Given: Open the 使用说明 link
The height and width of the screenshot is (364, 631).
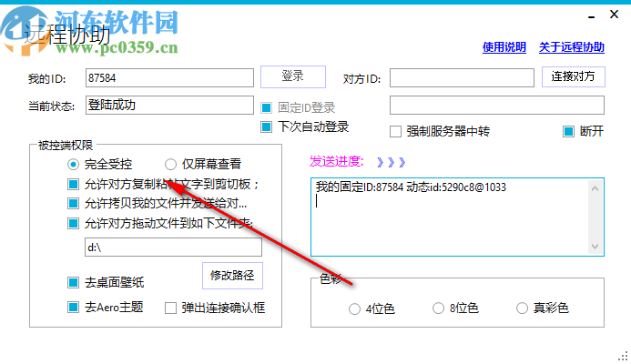Looking at the screenshot, I should (x=504, y=47).
